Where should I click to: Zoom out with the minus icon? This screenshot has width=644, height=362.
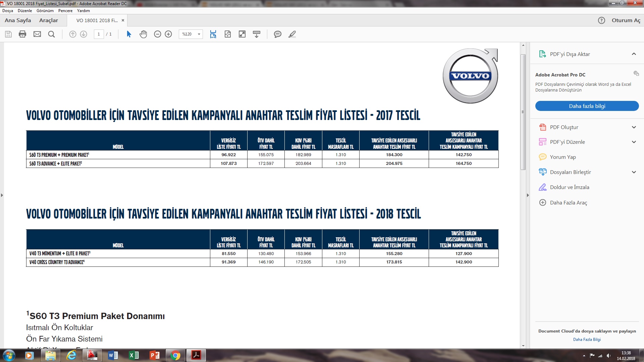(x=158, y=34)
